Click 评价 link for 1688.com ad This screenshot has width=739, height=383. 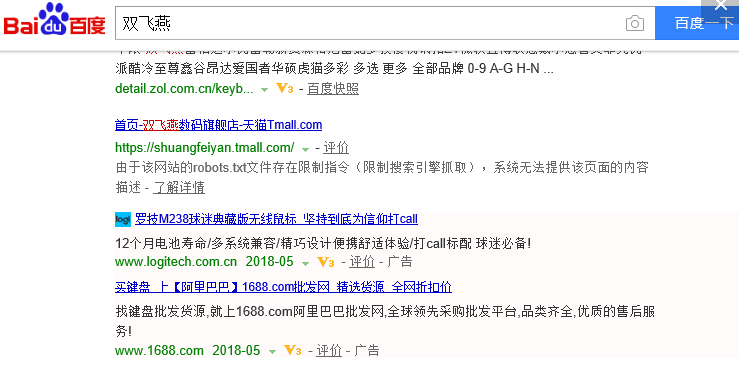coord(329,350)
